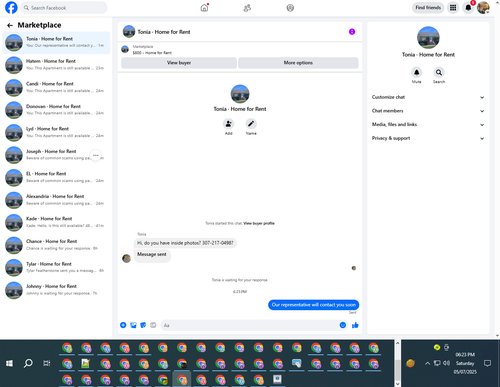Click View buyer button
Image resolution: width=500 pixels, height=387 pixels.
pyautogui.click(x=179, y=63)
